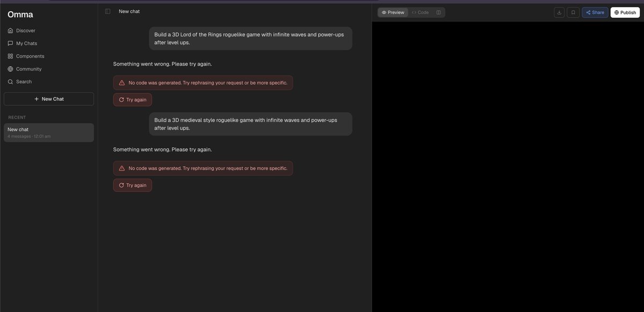The image size is (644, 312).
Task: Click the split view layout icon
Action: click(x=438, y=12)
